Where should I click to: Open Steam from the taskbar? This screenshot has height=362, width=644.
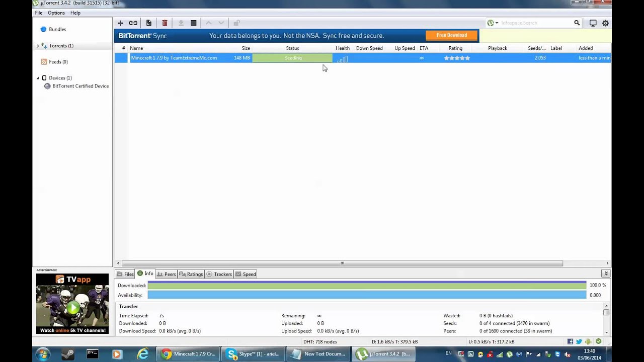click(68, 354)
